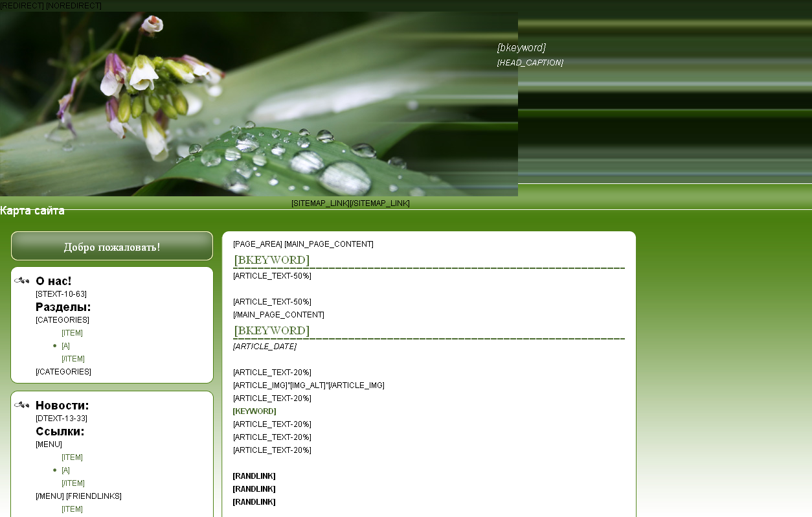Viewport: 812px width, 517px height.
Task: Click the second [BKEYWORD] heading above the article date
Action: [271, 331]
